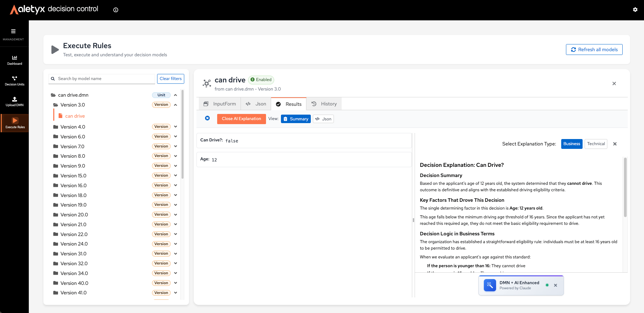Click the blue circled X icon near Close AI Explanation
644x313 pixels.
pyautogui.click(x=207, y=118)
